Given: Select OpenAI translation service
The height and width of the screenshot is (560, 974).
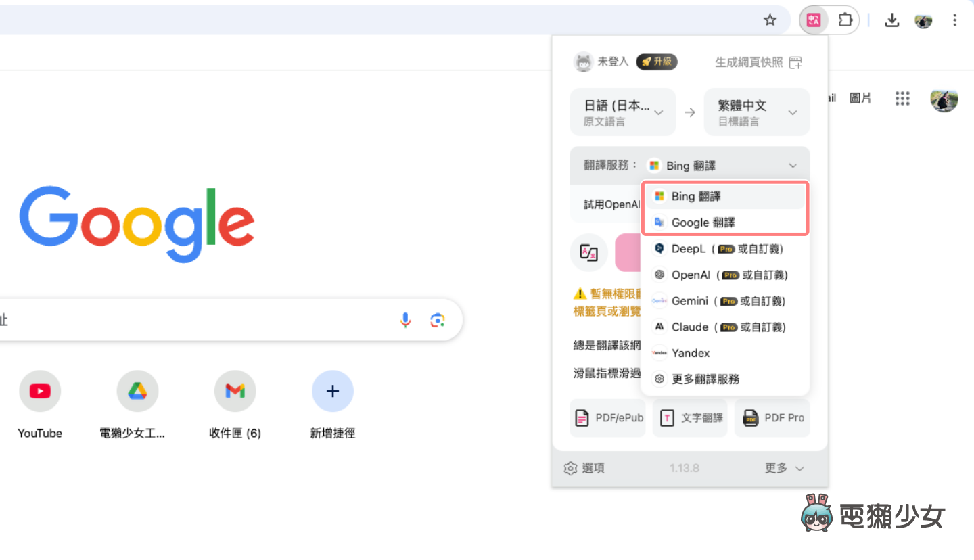Looking at the screenshot, I should [724, 275].
